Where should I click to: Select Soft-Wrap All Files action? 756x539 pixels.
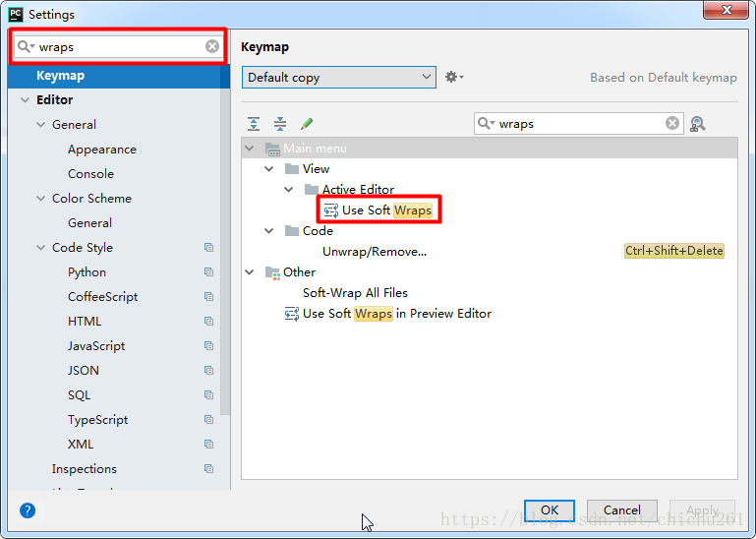(355, 293)
